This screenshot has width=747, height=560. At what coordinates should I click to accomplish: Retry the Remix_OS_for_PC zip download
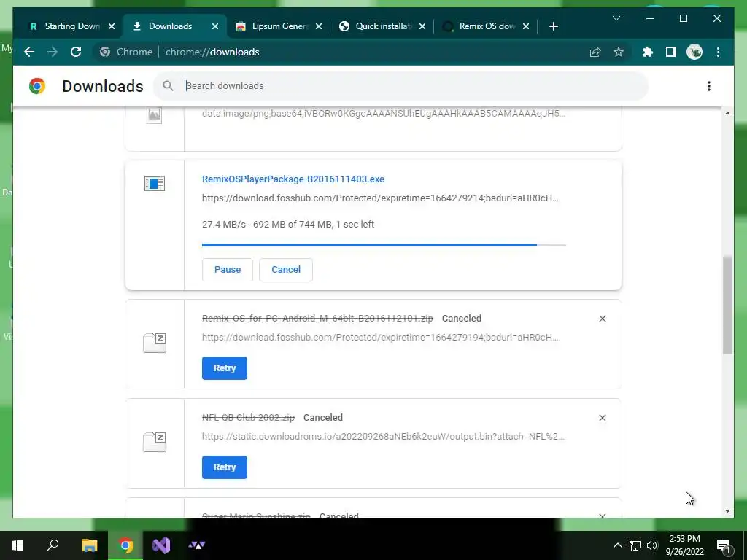point(225,368)
